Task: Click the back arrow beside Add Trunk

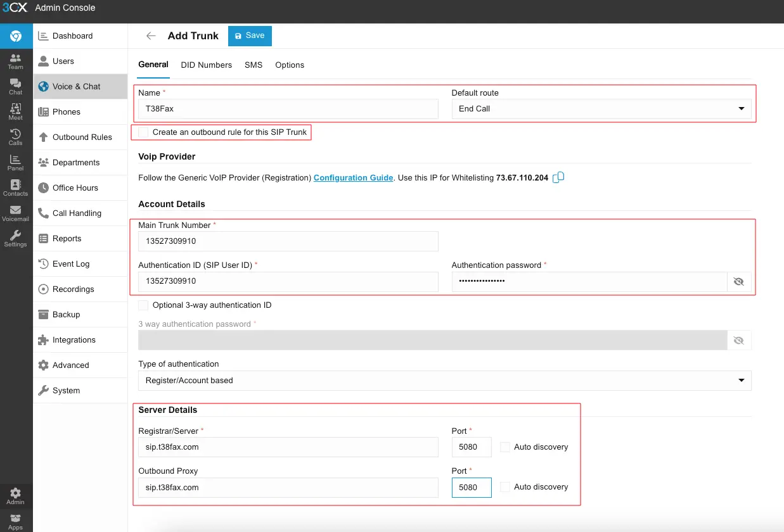Action: (x=151, y=36)
